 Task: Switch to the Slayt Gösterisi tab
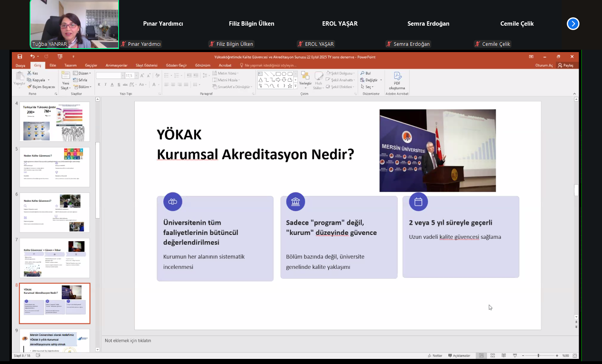[146, 66]
